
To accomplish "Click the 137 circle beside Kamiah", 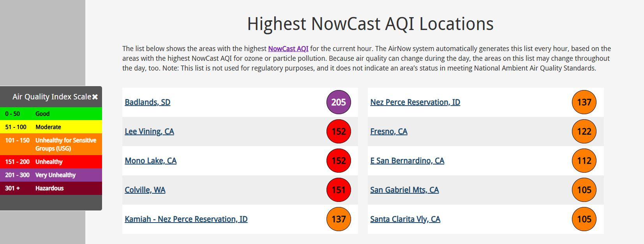I will pyautogui.click(x=339, y=219).
